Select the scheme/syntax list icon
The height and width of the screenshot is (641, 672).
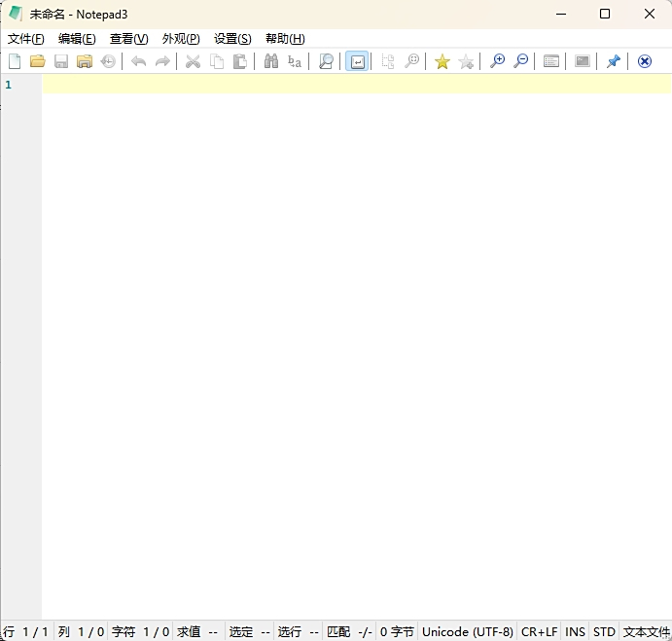[551, 61]
